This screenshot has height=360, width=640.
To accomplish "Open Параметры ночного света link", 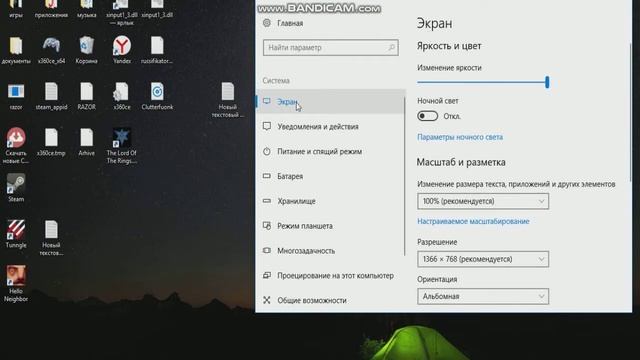I will point(460,137).
